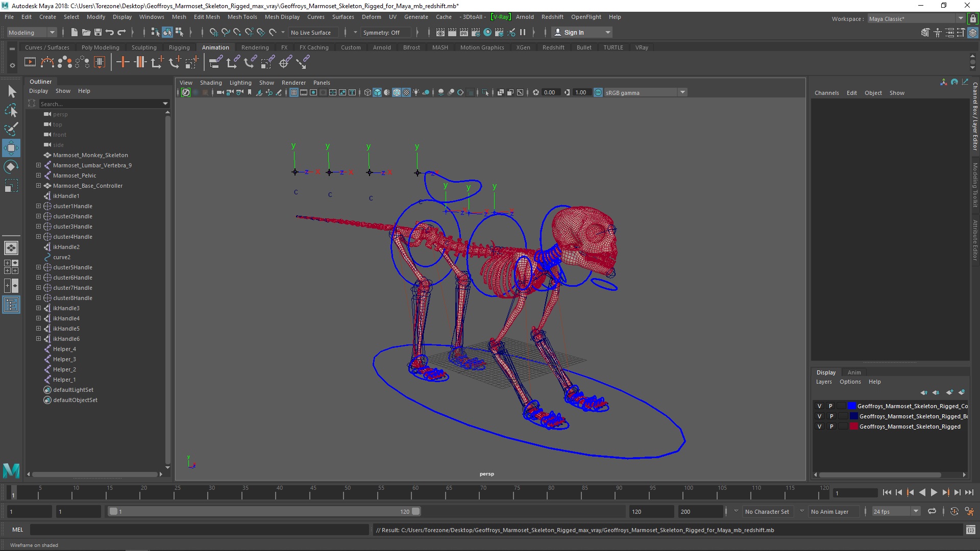This screenshot has height=551, width=980.
Task: Open the Deform menu
Action: pos(371,17)
